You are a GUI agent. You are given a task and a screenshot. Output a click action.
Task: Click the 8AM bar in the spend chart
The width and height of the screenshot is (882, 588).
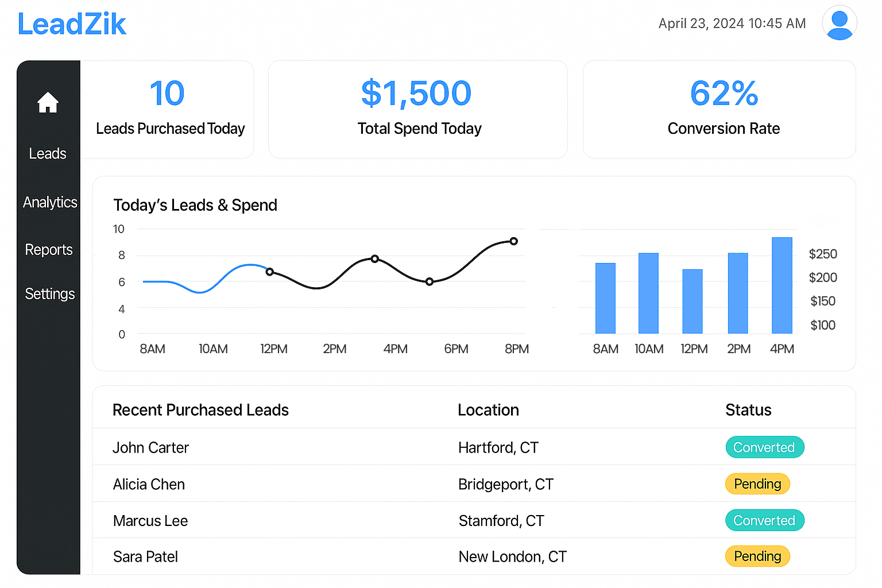pyautogui.click(x=605, y=299)
